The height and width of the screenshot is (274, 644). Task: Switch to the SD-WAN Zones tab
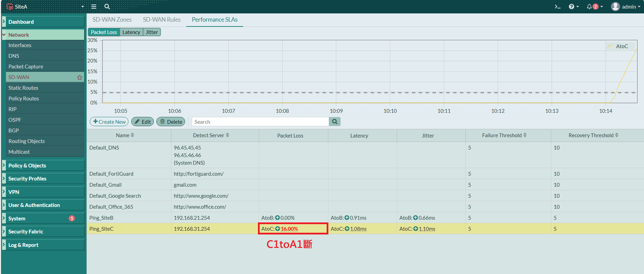pos(112,20)
